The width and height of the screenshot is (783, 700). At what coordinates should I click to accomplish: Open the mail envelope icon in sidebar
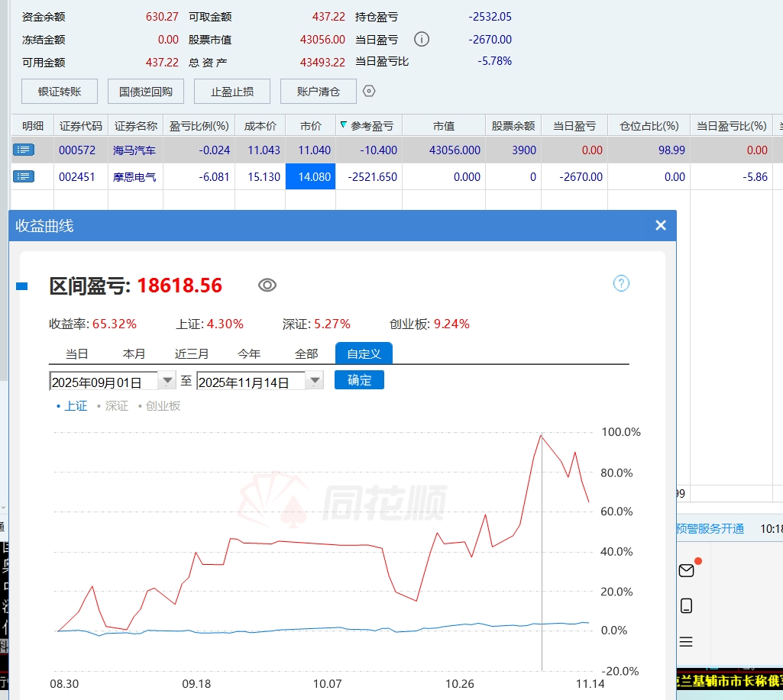[687, 569]
